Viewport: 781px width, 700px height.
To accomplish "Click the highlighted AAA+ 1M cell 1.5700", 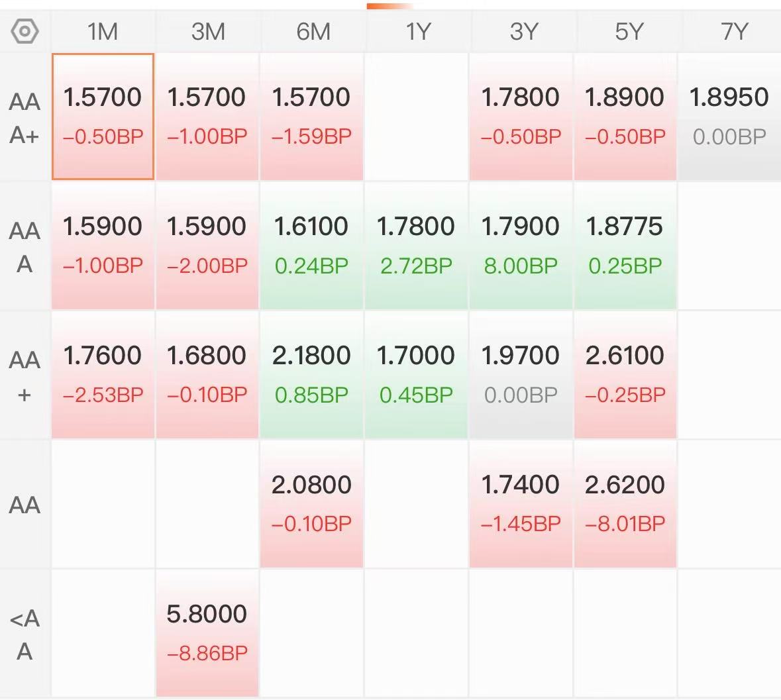I will (103, 117).
